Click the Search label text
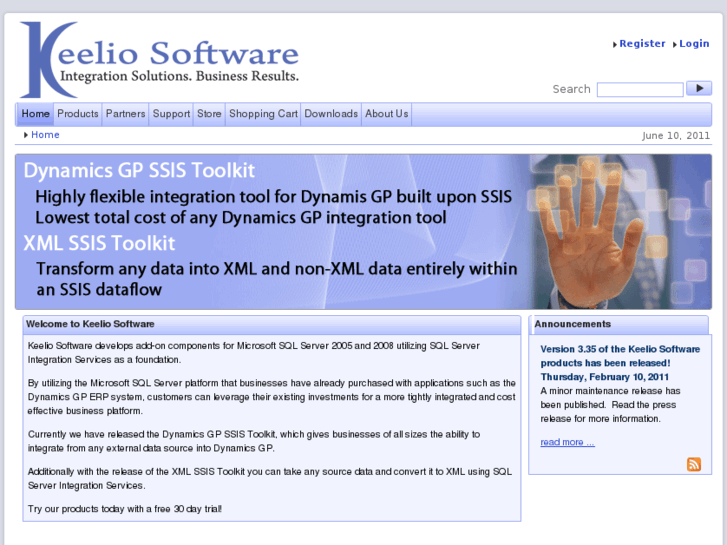This screenshot has width=727, height=545. point(571,89)
